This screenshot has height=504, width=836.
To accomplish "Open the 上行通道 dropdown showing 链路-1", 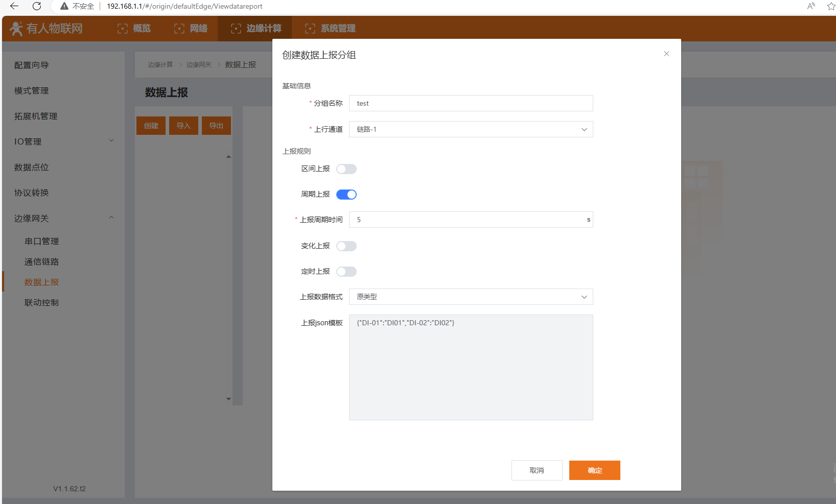I will (x=470, y=129).
